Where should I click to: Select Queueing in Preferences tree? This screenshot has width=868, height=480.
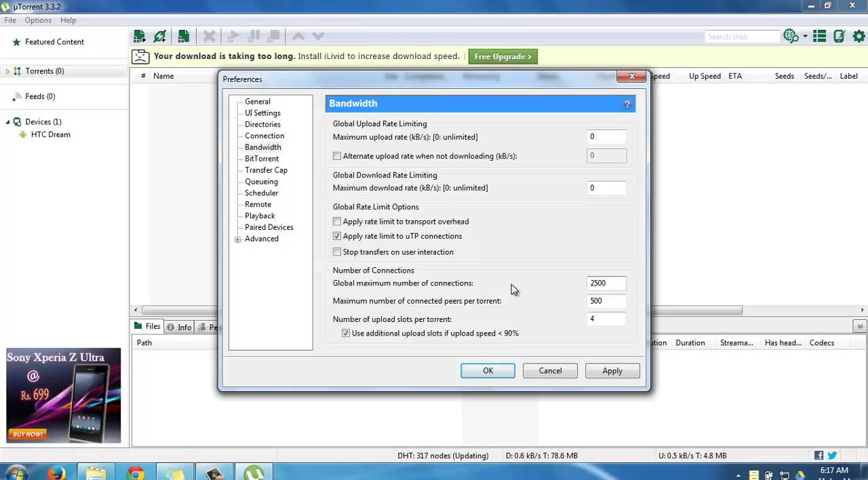261,182
